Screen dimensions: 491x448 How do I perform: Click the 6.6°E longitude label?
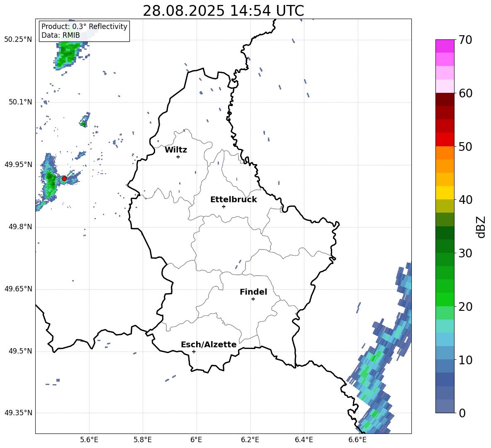[x=357, y=440]
